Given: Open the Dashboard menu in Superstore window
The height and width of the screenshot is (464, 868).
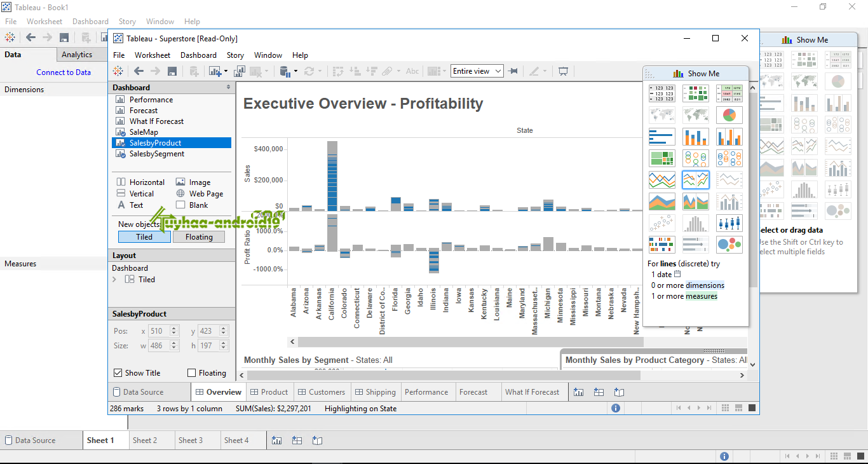Looking at the screenshot, I should tap(198, 55).
